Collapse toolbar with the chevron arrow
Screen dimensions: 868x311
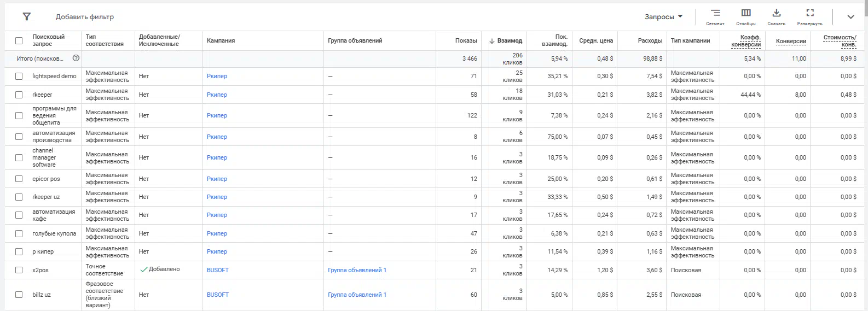[850, 17]
